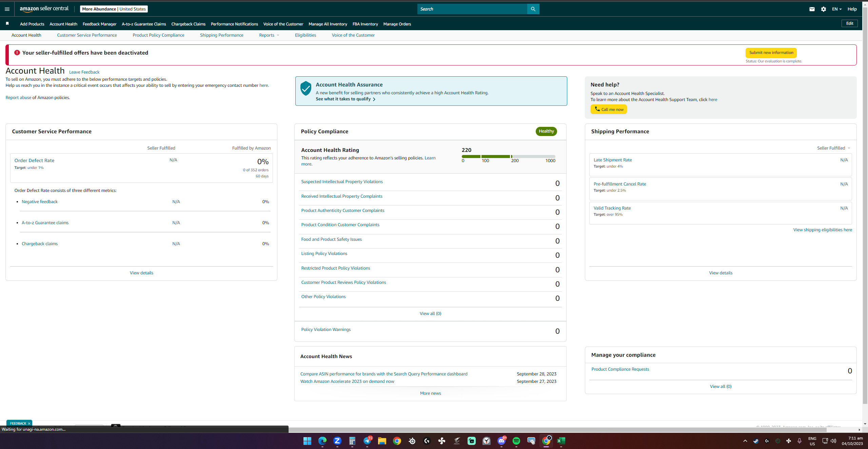
Task: Open the Help link in header
Action: 852,9
